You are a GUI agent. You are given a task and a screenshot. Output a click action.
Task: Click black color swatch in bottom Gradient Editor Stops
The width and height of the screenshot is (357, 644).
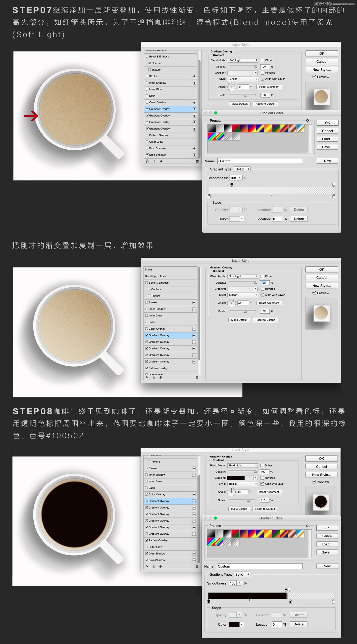[x=234, y=624]
